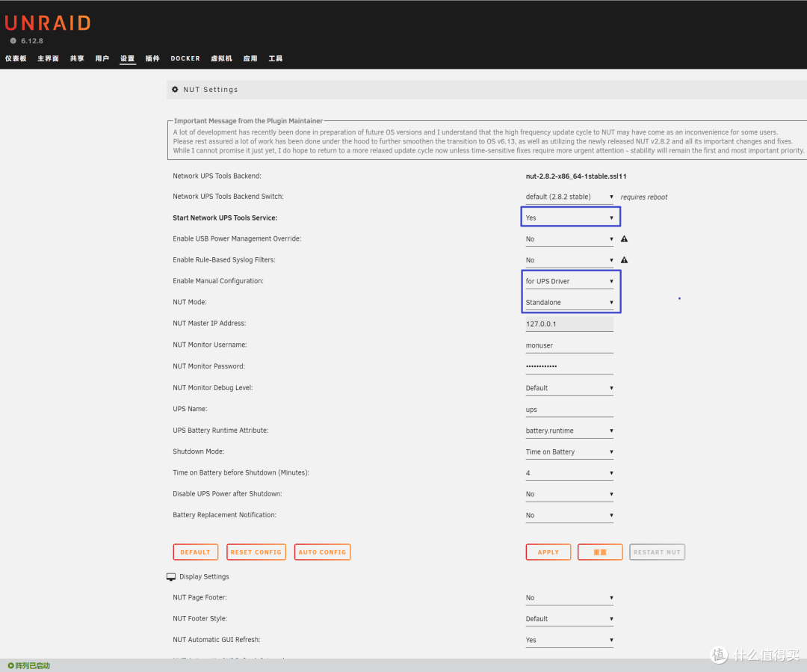
Task: Click the AUTO CONFIG button
Action: point(322,552)
